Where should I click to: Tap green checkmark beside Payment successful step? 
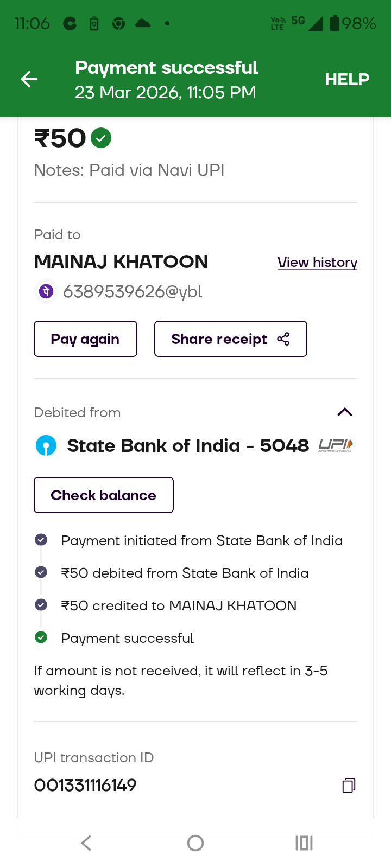coord(41,637)
